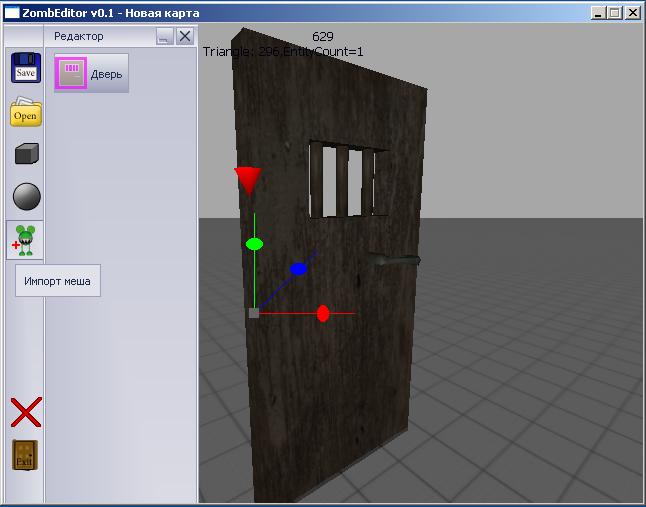
Task: Grab the red X-axis gizmo handle
Action: [323, 314]
